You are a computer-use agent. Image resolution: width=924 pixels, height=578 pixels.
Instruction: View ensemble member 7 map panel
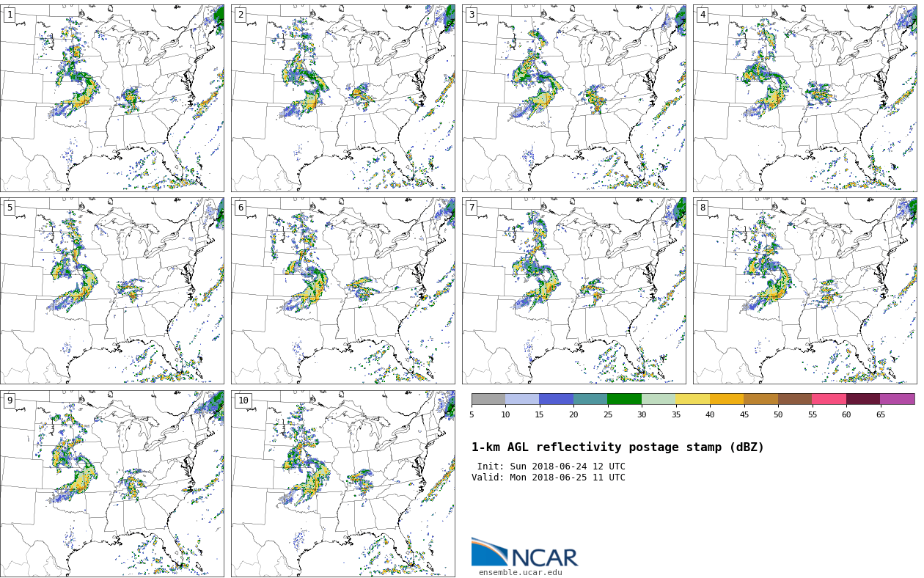click(x=574, y=290)
